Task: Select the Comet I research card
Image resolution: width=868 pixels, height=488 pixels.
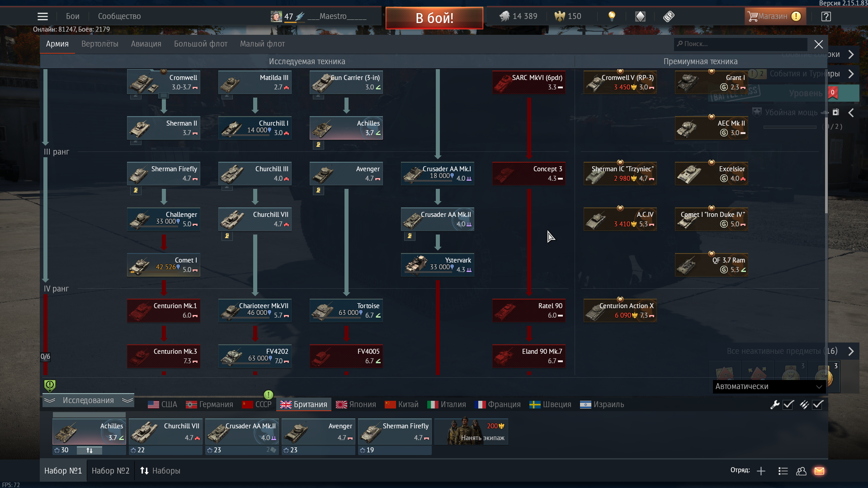Action: [164, 265]
